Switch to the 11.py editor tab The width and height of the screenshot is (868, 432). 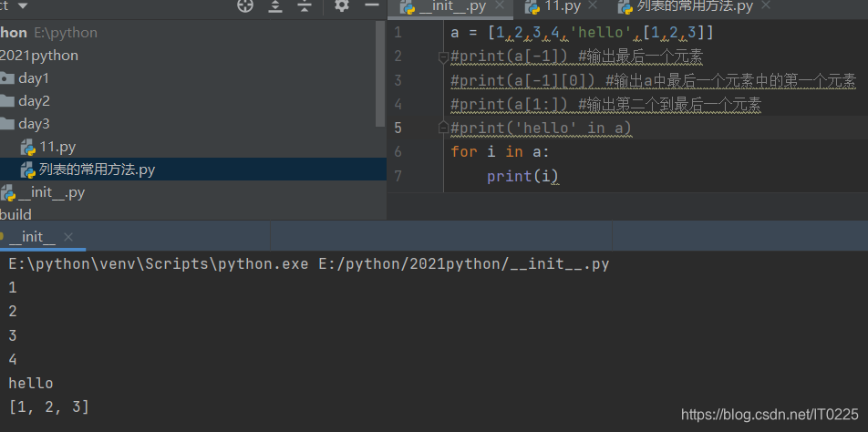[x=563, y=6]
